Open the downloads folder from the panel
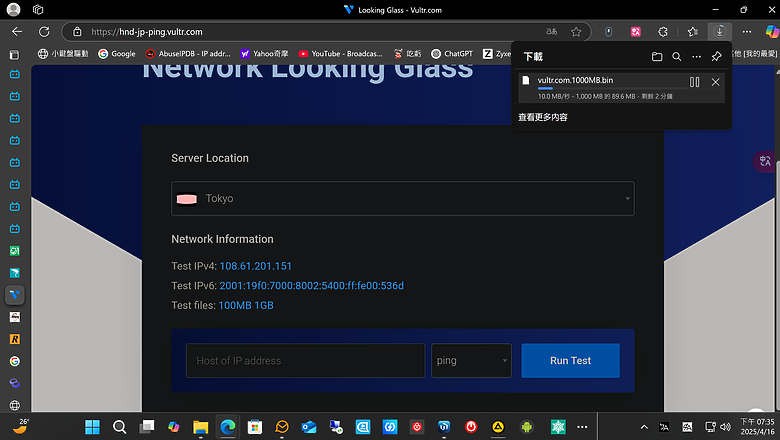This screenshot has width=780, height=440. click(657, 57)
